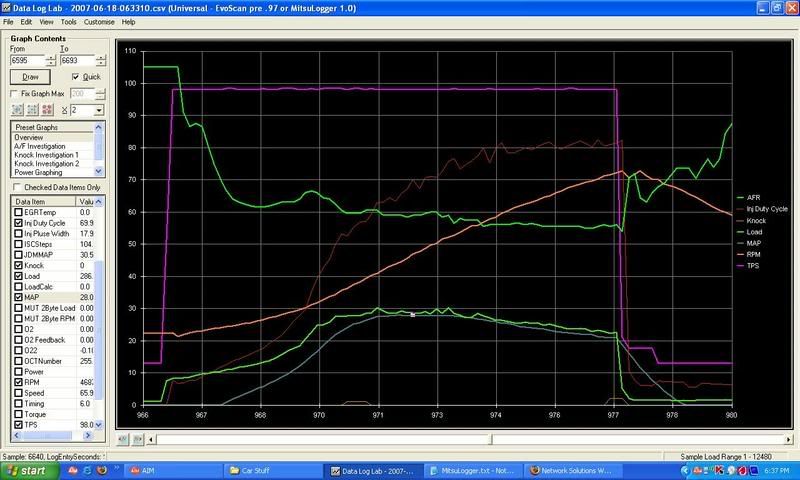Open the Customise menu
The width and height of the screenshot is (800, 480).
99,21
